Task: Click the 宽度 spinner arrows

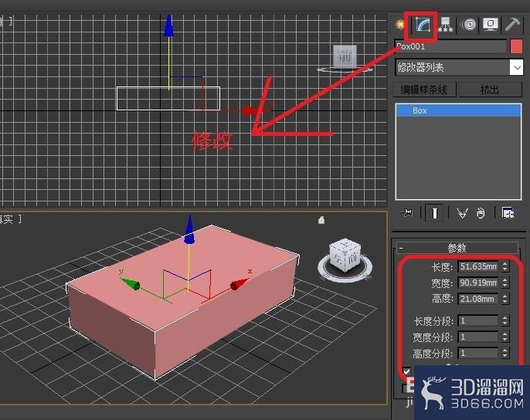Action: click(505, 283)
